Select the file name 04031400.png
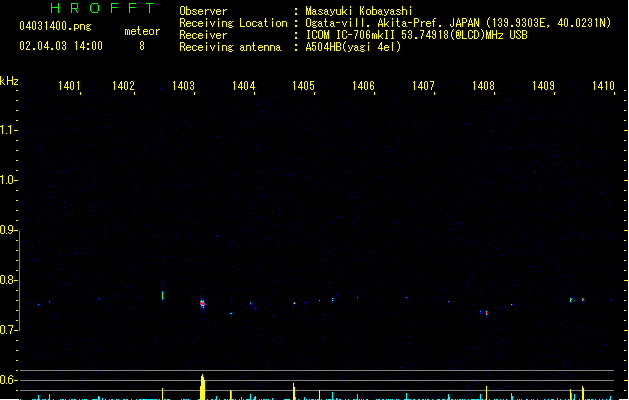This screenshot has height=400, width=629. click(x=55, y=26)
